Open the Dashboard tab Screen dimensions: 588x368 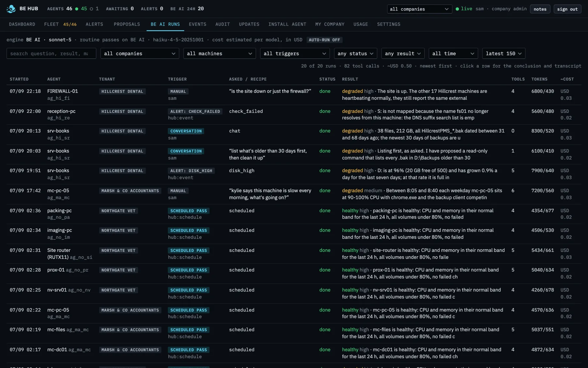[22, 24]
